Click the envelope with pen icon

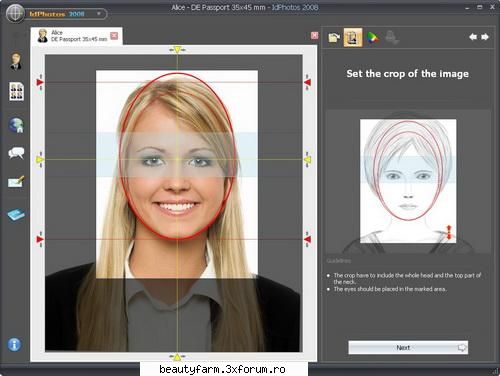coord(16,182)
